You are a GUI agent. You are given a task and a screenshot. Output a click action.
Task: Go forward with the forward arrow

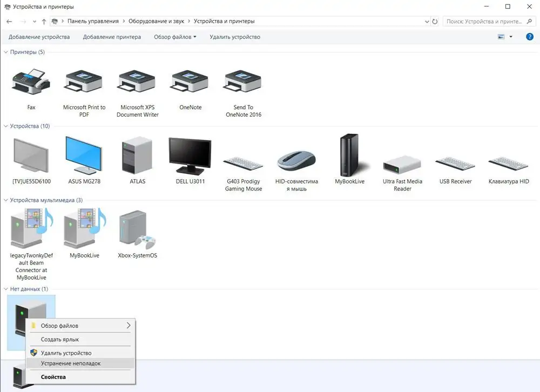tap(23, 22)
